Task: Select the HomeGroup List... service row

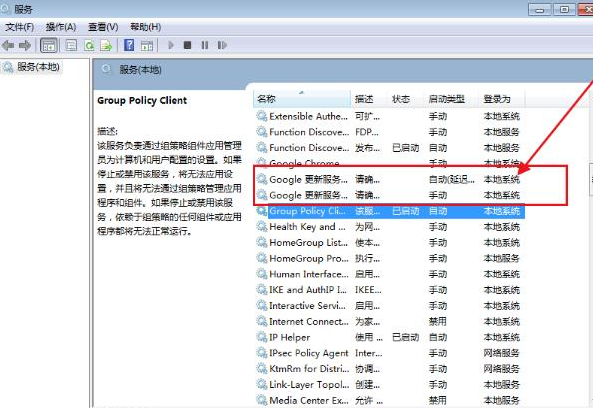Action: pos(389,243)
